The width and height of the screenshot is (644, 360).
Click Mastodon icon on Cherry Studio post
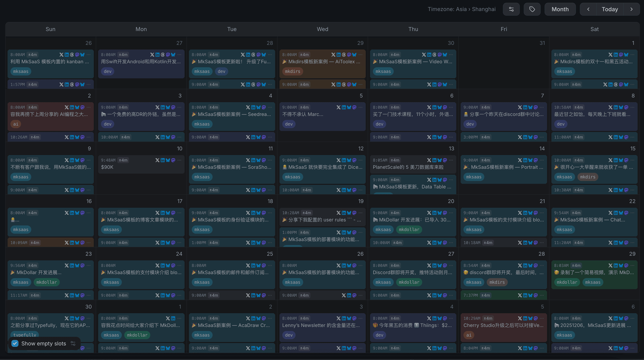click(x=536, y=318)
